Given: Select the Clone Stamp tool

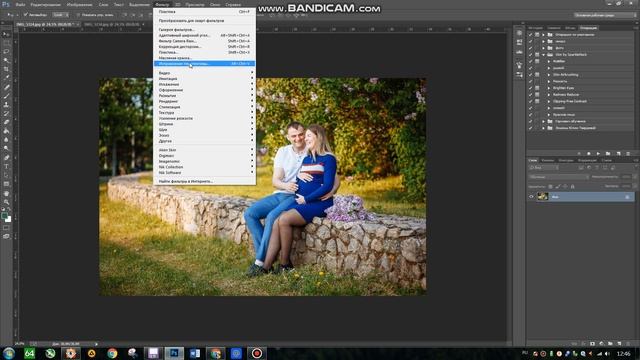Looking at the screenshot, I should [6, 104].
